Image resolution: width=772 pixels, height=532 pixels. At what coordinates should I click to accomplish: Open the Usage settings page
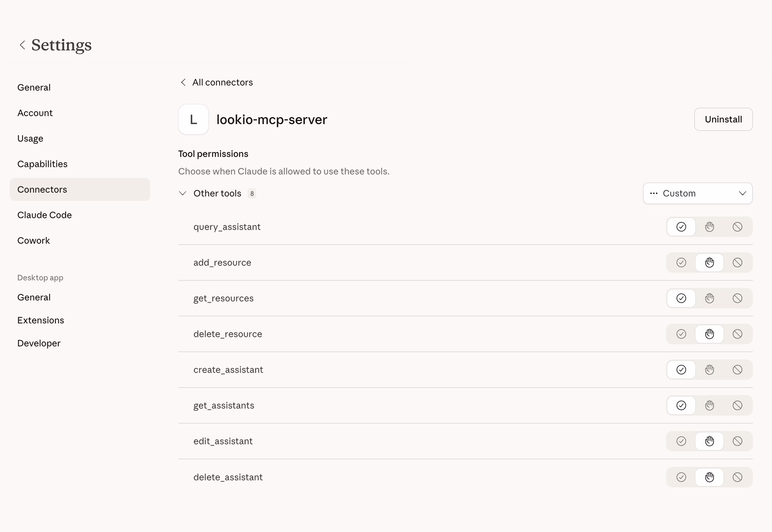pos(30,138)
